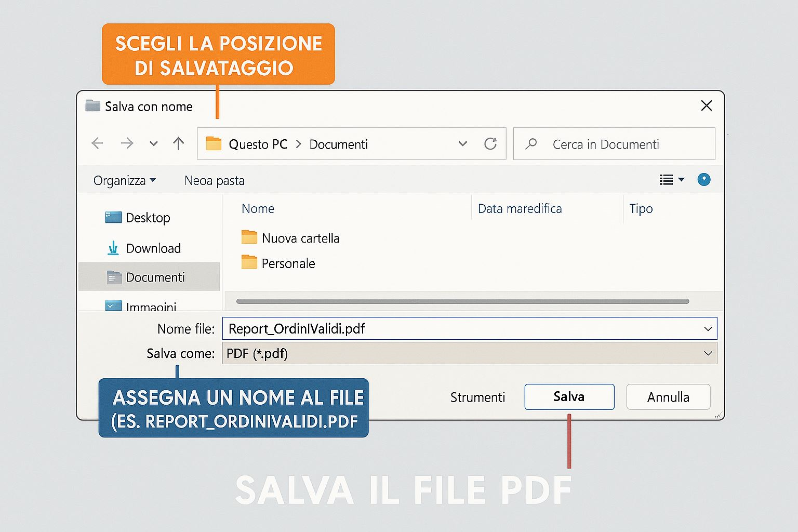798x532 pixels.
Task: Click the back navigation arrow
Action: (x=97, y=143)
